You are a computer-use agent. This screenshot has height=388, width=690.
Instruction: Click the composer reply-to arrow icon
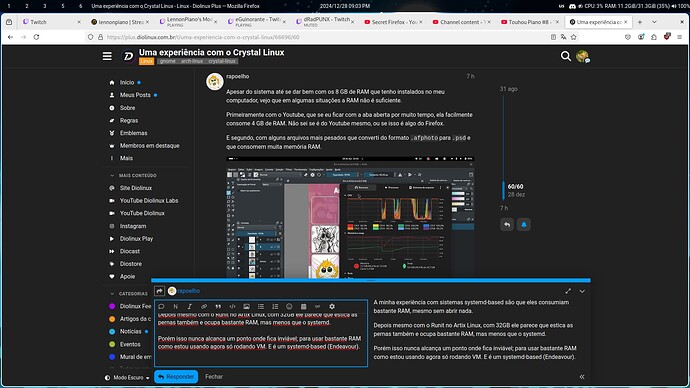pyautogui.click(x=159, y=291)
